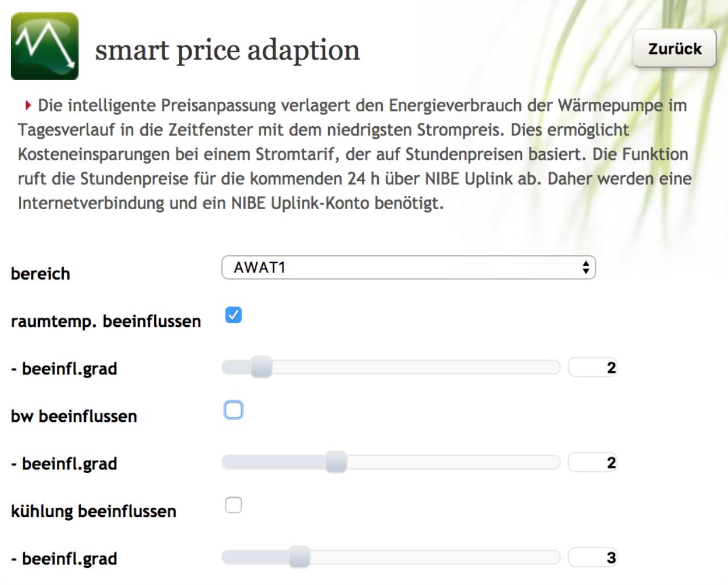The height and width of the screenshot is (585, 728).
Task: Go back with the Zurück button
Action: click(x=675, y=48)
